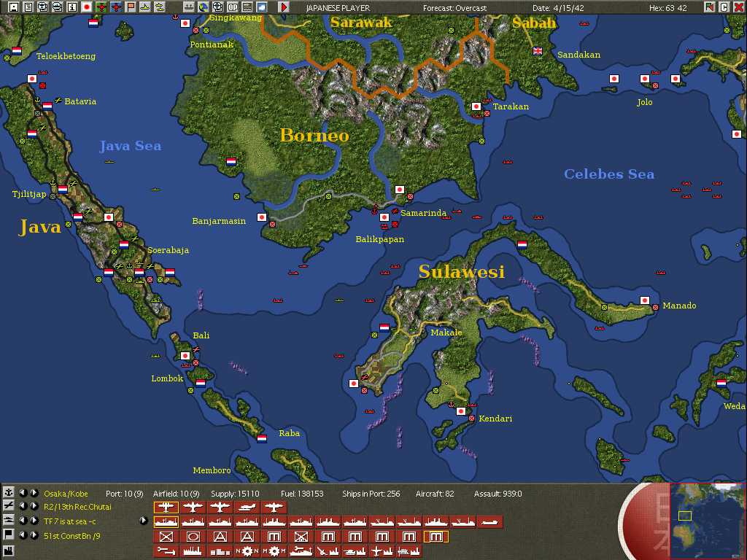The image size is (747, 560).
Task: Click the Balikpapan city label
Action: [379, 239]
